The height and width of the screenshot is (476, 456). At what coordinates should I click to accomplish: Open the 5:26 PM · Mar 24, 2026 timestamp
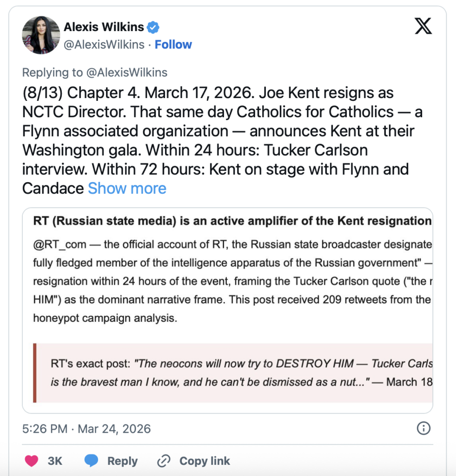click(86, 428)
